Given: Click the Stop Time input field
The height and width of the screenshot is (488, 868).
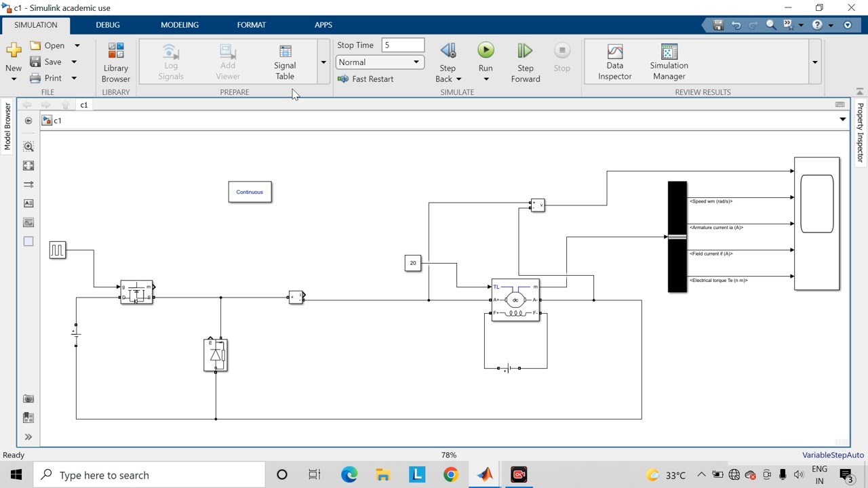Looking at the screenshot, I should click(x=403, y=45).
